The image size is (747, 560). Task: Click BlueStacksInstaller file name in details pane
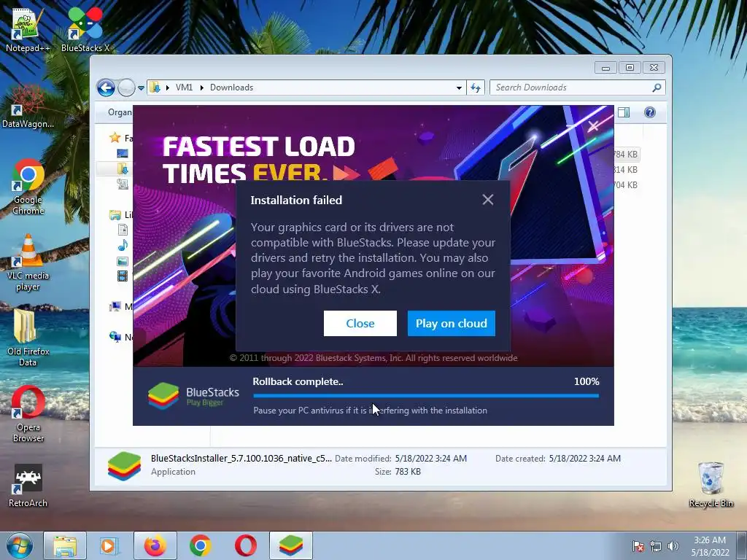coord(241,459)
